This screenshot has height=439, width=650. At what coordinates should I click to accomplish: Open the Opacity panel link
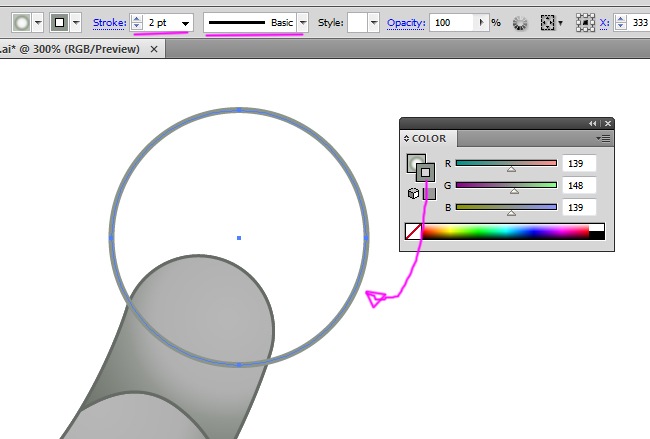coord(406,22)
